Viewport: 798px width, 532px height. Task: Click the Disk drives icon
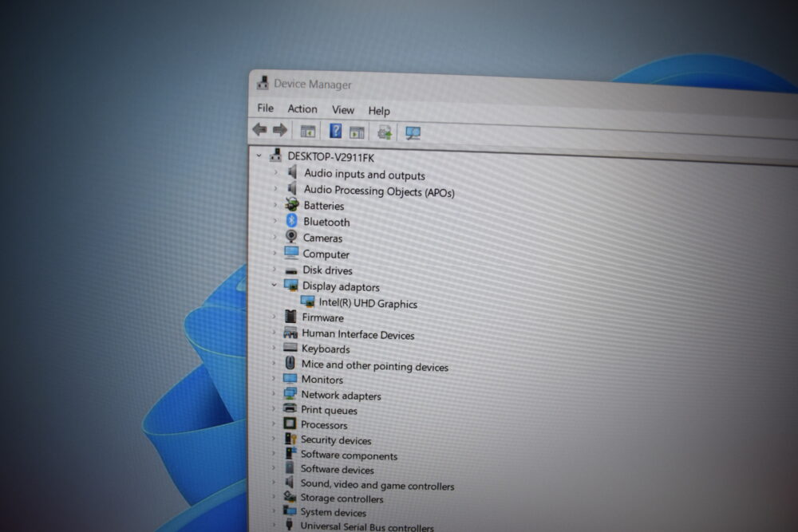click(x=291, y=270)
